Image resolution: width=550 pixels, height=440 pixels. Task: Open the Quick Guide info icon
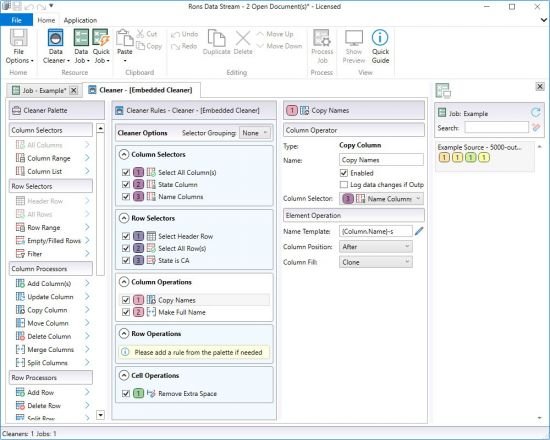(x=380, y=38)
